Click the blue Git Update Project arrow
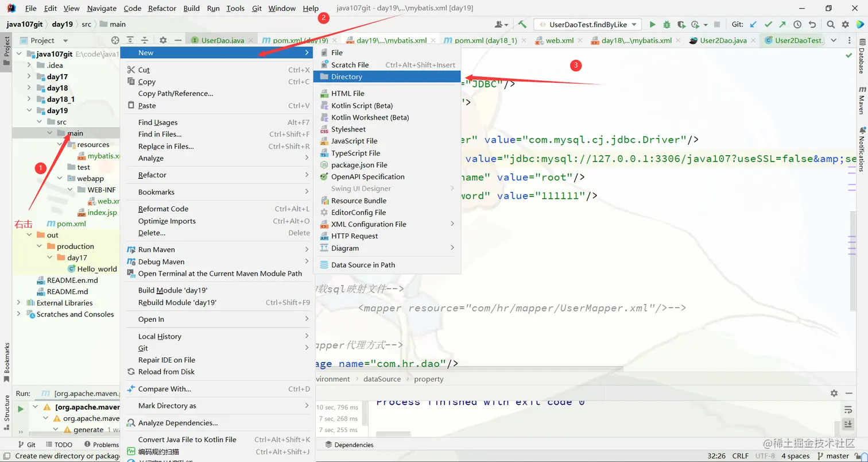868x462 pixels. (x=753, y=24)
